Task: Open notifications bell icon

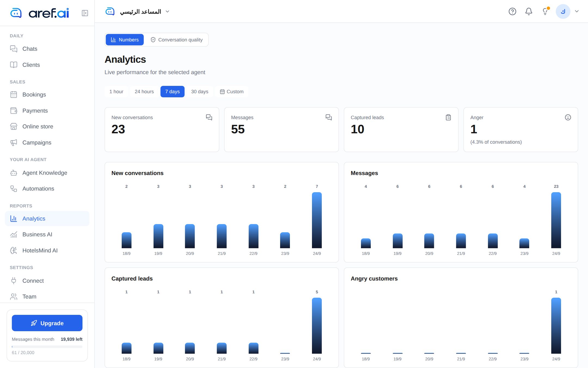Action: 529,11
